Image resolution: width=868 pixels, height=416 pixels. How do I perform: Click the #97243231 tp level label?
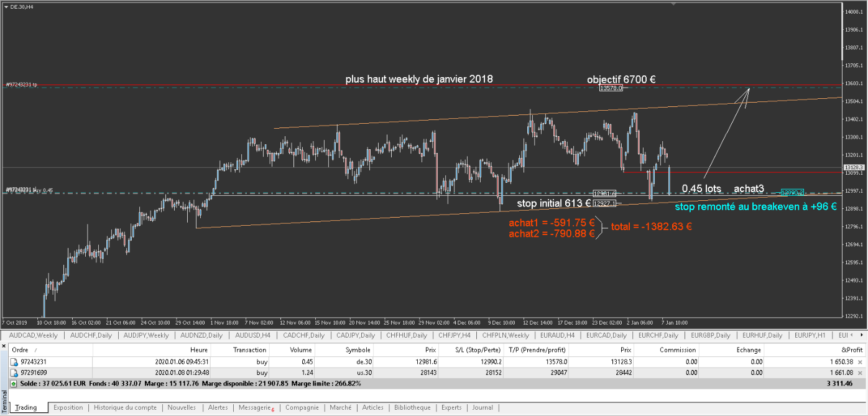click(x=22, y=84)
